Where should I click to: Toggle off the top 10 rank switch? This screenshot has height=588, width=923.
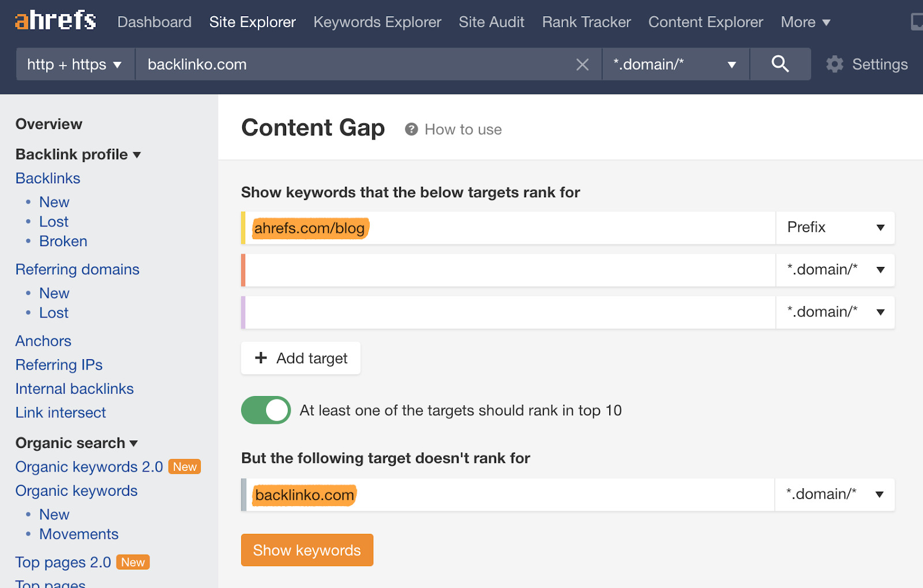(266, 410)
